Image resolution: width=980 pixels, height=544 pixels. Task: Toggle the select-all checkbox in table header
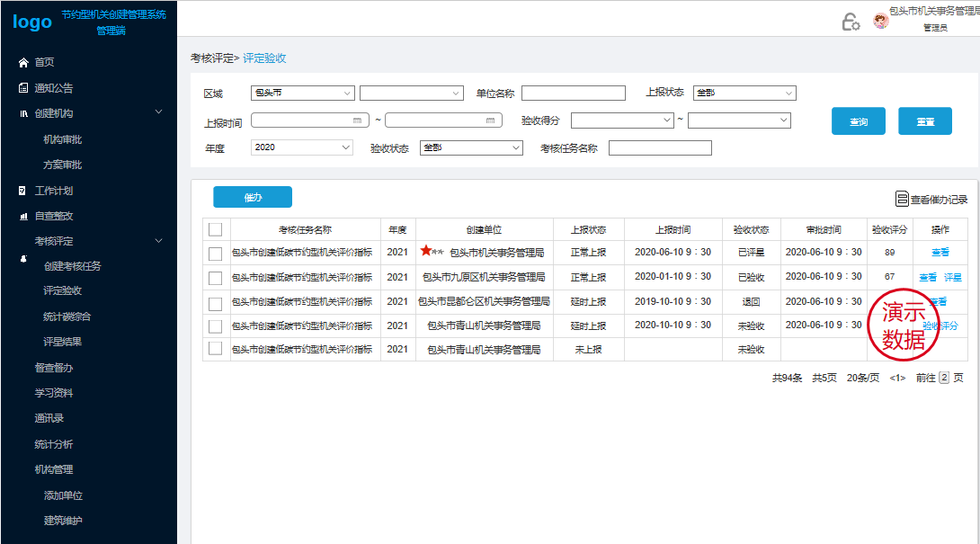pos(215,229)
